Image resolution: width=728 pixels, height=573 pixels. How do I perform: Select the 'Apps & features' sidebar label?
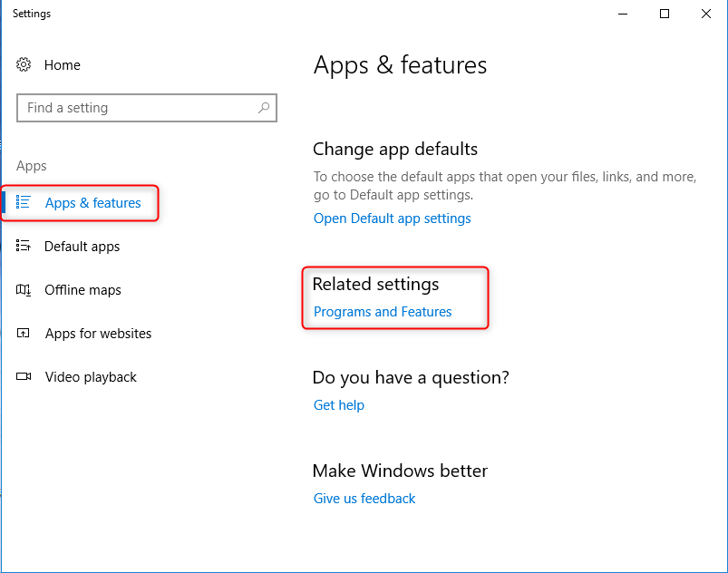point(93,203)
